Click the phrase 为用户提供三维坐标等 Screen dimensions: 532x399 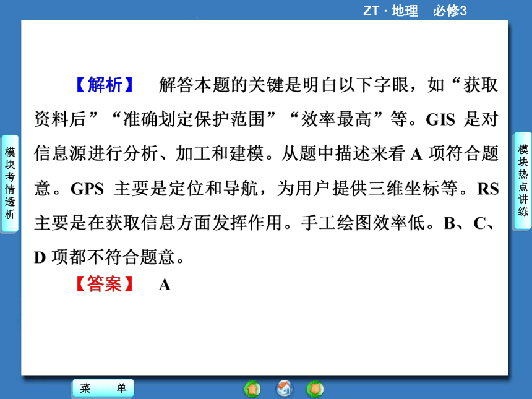click(368, 188)
